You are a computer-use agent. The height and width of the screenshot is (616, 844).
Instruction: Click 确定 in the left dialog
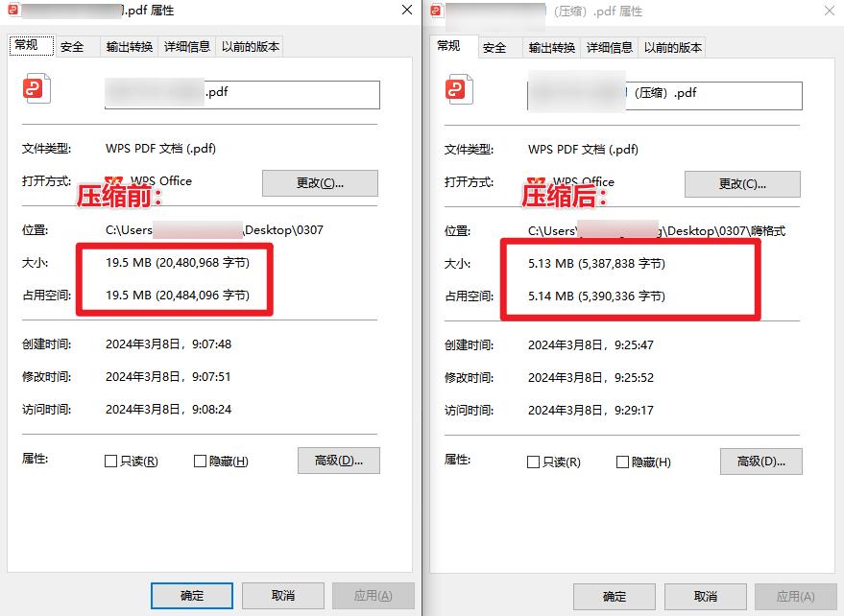[x=192, y=596]
